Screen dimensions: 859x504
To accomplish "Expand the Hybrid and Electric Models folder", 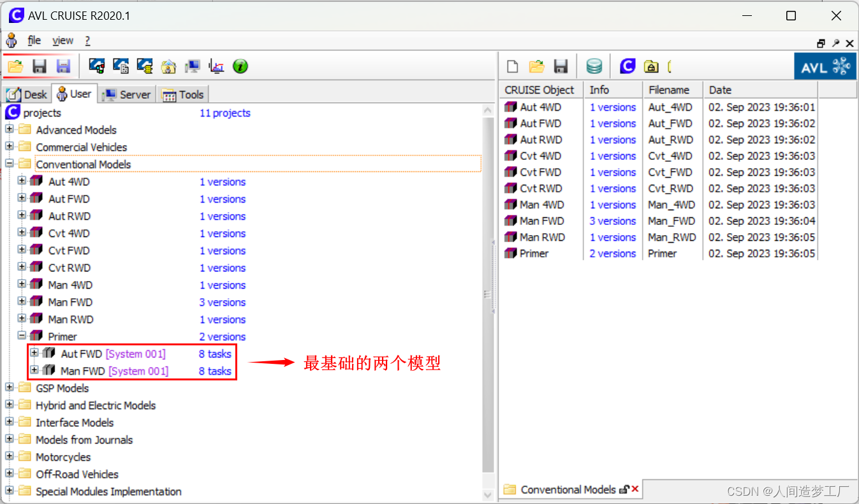I will coord(10,405).
